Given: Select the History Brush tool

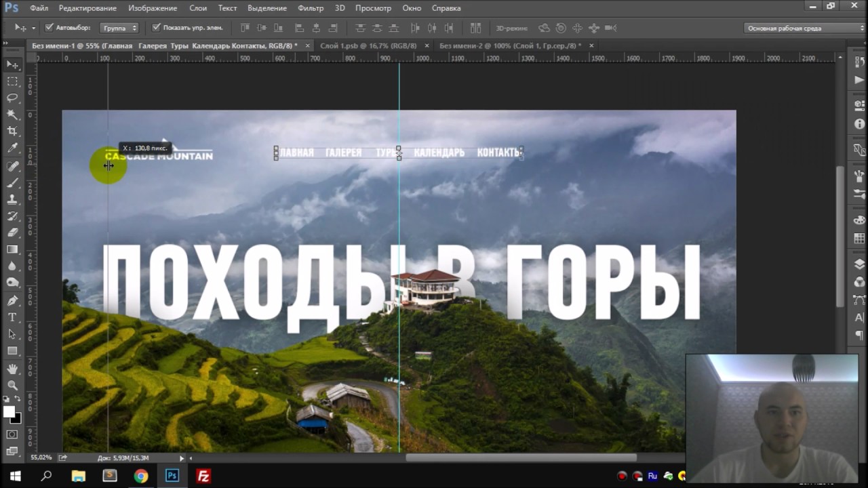Looking at the screenshot, I should (x=12, y=216).
